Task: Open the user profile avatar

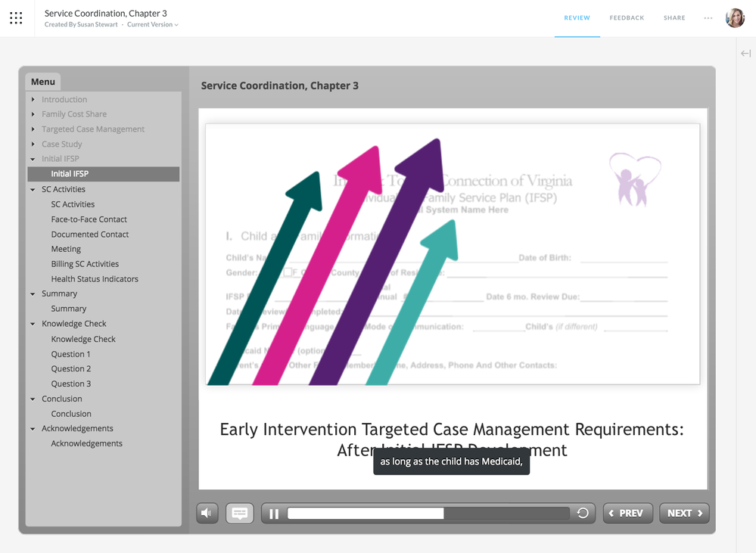Action: click(x=735, y=18)
